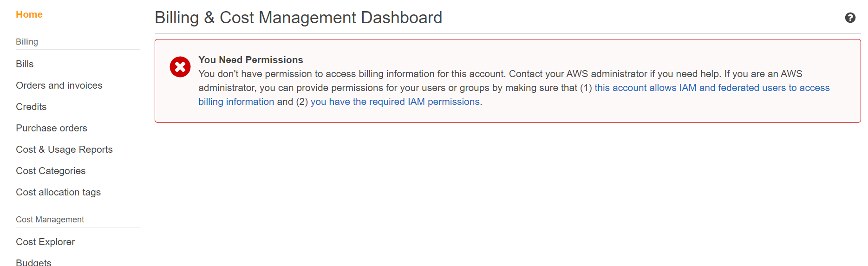Follow the IAM and federated users access link
This screenshot has width=868, height=266.
711,88
